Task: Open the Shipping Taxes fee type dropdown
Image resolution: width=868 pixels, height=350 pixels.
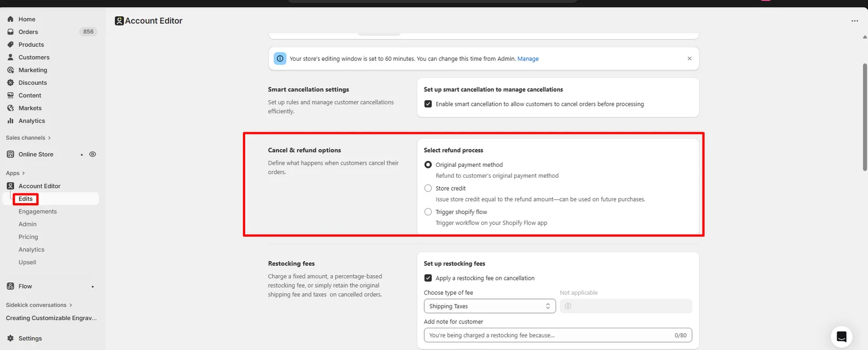Action: (489, 306)
